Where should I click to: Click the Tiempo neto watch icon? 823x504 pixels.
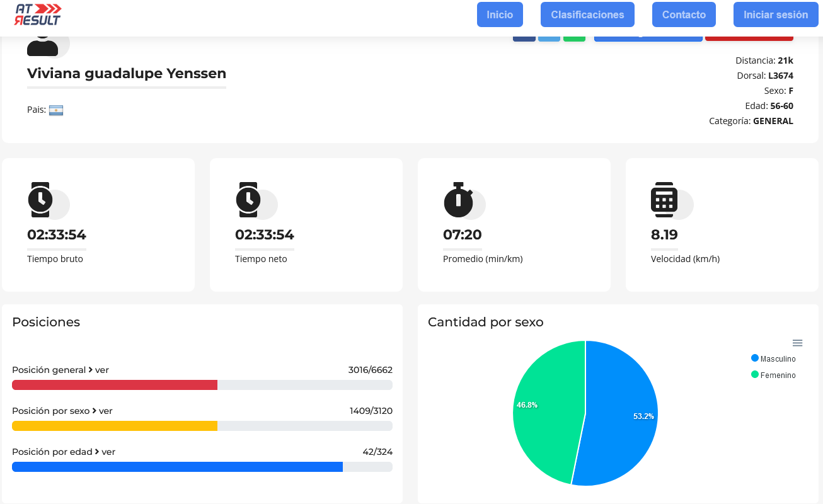(248, 200)
